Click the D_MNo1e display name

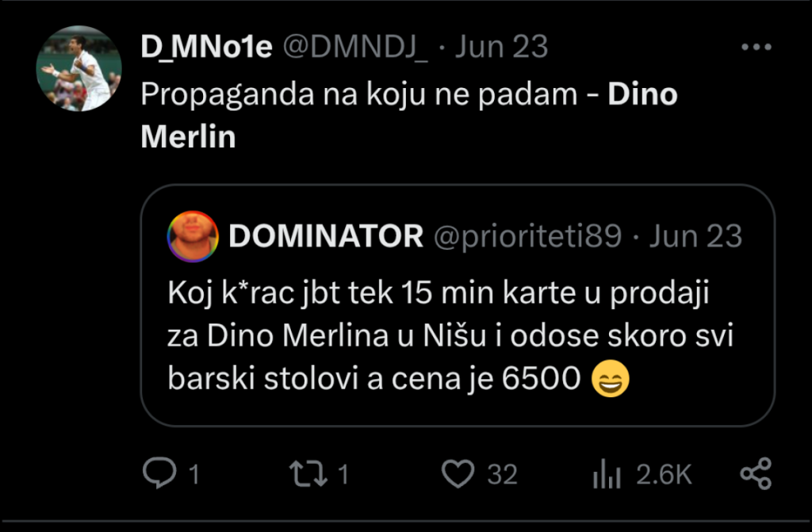point(207,48)
